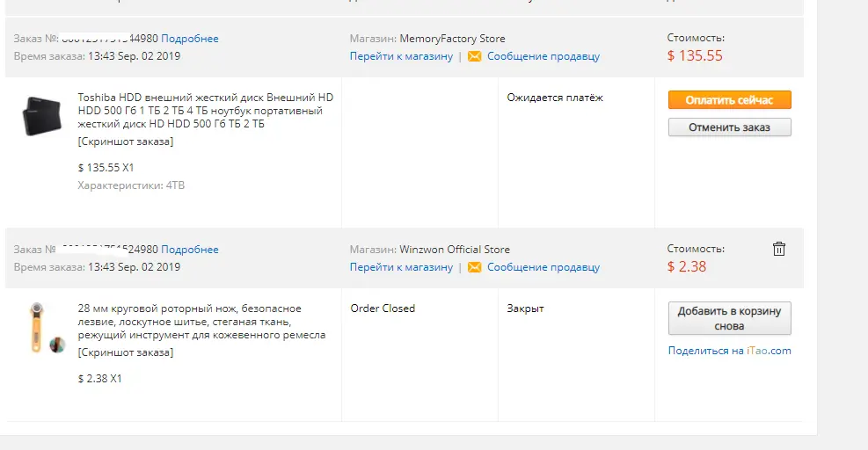
Task: Add the rotary cutter to cart again
Action: 730,318
